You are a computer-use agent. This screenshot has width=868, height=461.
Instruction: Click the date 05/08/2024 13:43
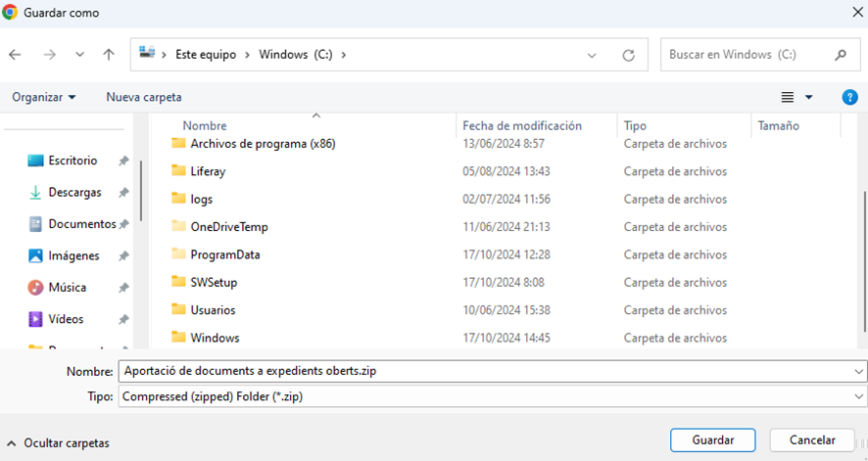[506, 171]
